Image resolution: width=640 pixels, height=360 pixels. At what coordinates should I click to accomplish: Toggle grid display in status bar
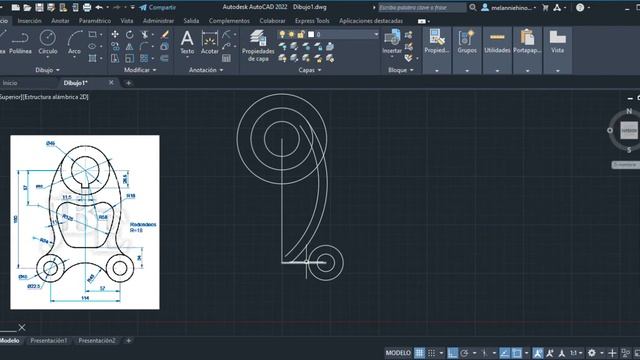pos(419,353)
